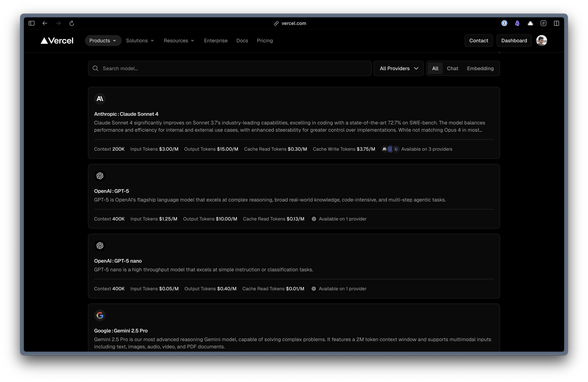Viewport: 588px width, 382px height.
Task: Click 'Context 200K' value
Action: 109,149
